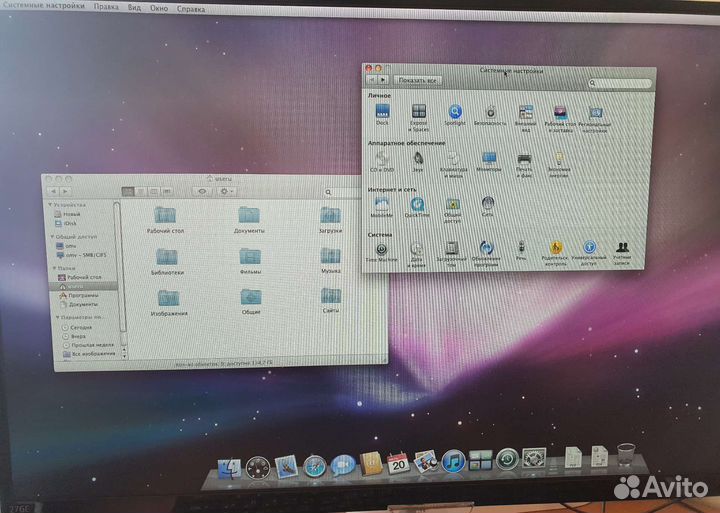Click forward arrow in System Preferences toolbar
Screen dimensions: 720x513
(x=383, y=79)
